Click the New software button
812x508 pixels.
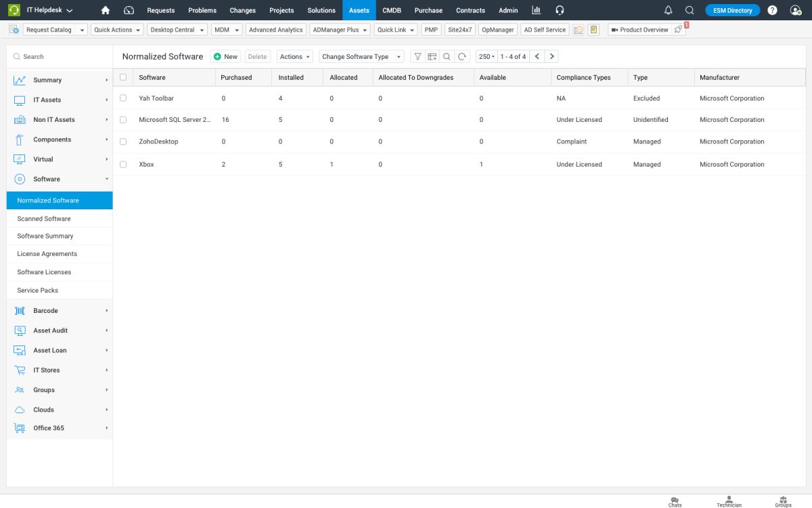pyautogui.click(x=226, y=57)
